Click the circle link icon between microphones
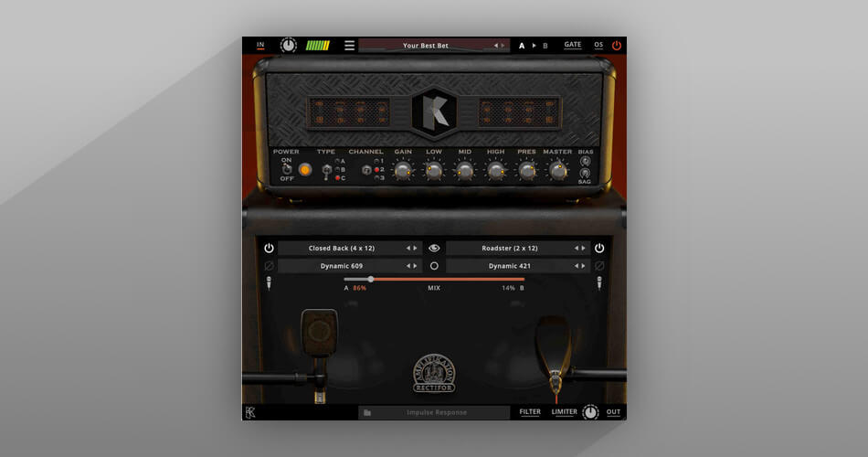The width and height of the screenshot is (868, 457). click(434, 266)
